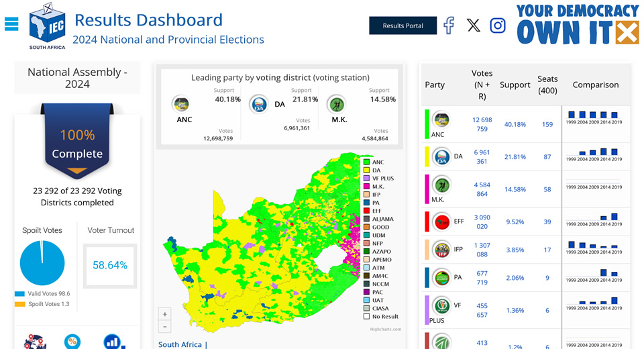Open the X (Twitter) social icon
Screen dimensions: 644x349
click(473, 26)
